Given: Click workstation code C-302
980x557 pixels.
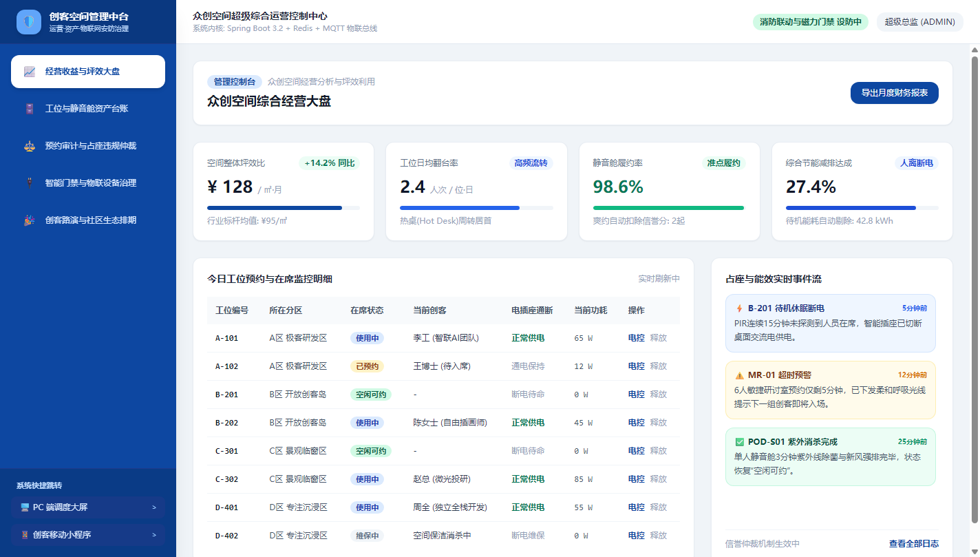Looking at the screenshot, I should (x=227, y=479).
